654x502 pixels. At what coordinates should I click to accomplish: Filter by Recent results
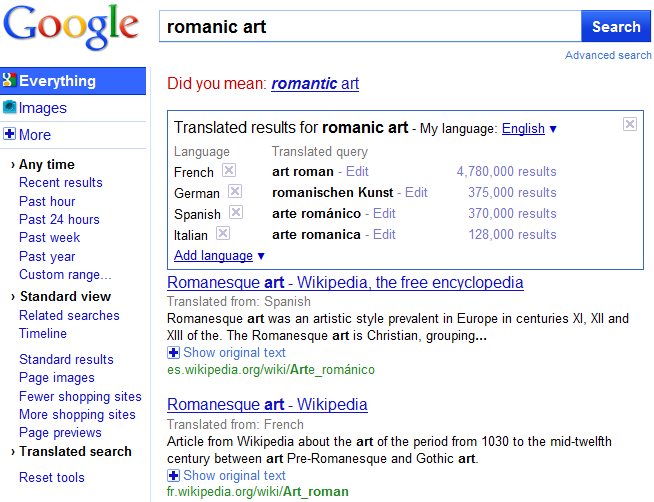click(x=61, y=183)
